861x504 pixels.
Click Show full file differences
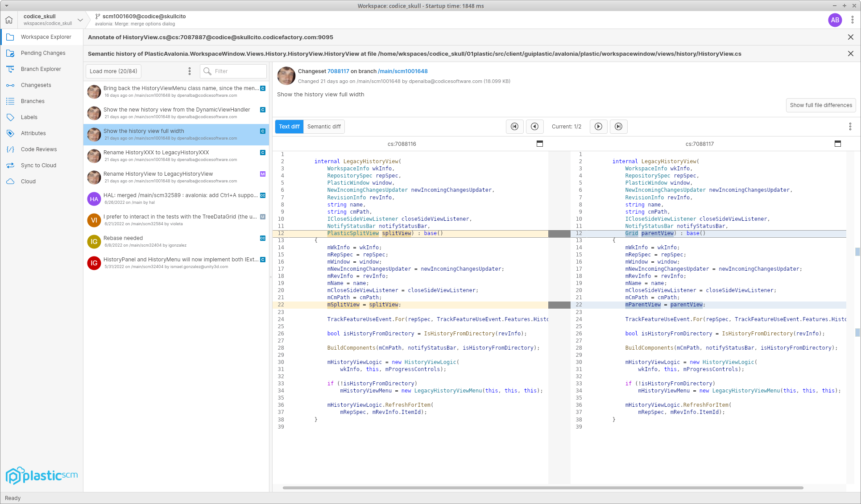tap(820, 105)
